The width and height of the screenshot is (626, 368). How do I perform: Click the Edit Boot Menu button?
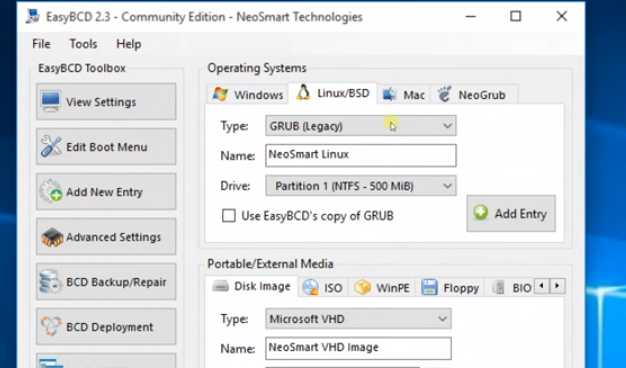(106, 146)
